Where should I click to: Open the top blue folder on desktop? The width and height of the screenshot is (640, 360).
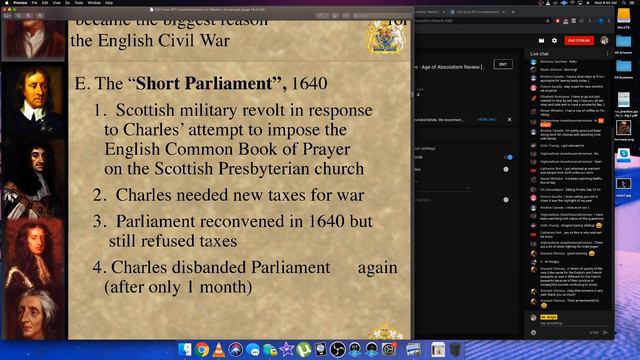pos(624,42)
